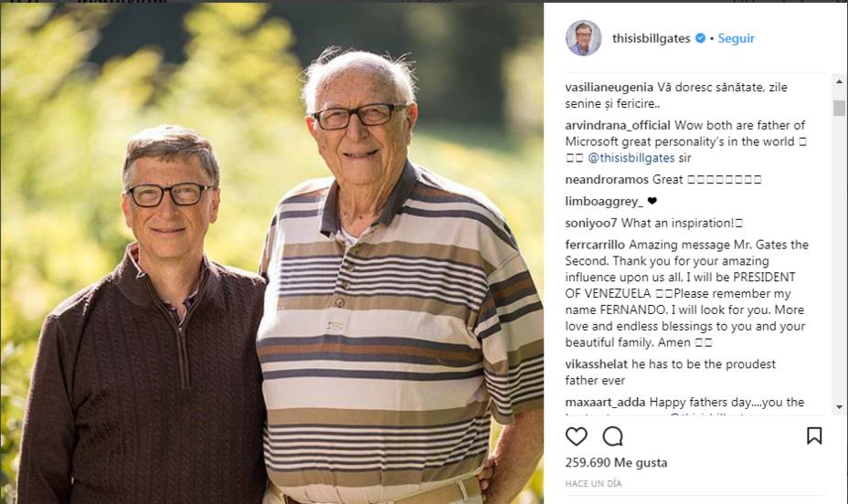Open maxaart_adda's profile link
The height and width of the screenshot is (504, 848).
605,403
